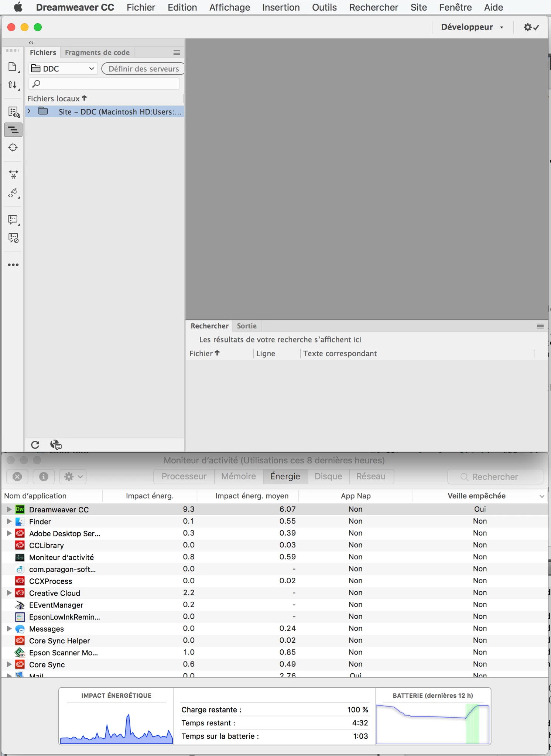Switch to Processeur tab in Activity Monitor
551x756 pixels.
point(184,476)
